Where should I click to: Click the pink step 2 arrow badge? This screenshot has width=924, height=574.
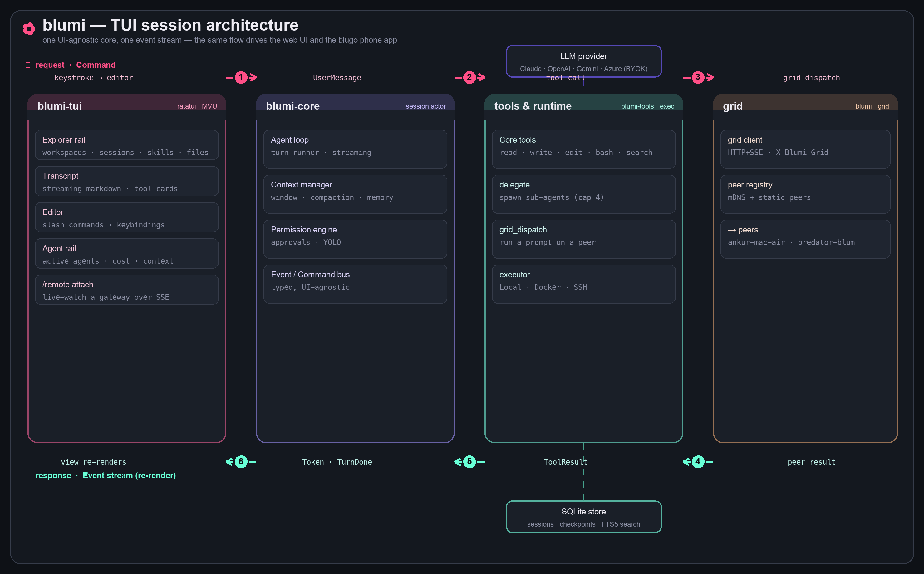click(x=469, y=77)
